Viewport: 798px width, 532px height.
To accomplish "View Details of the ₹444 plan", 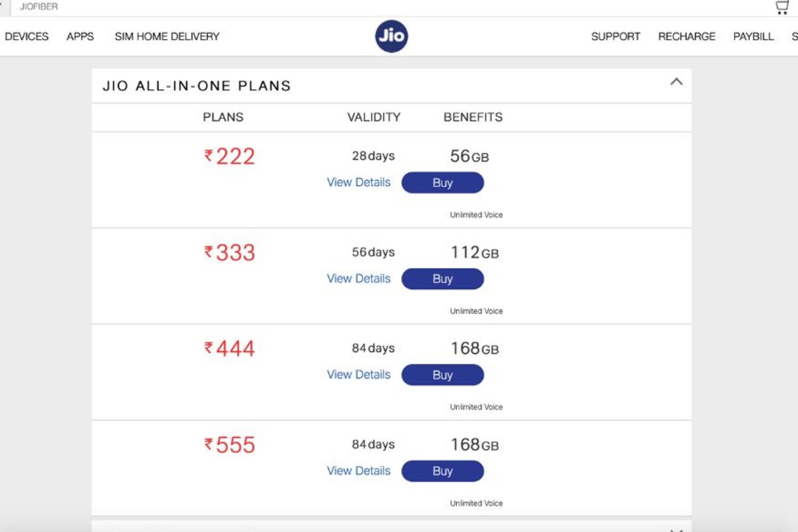I will pyautogui.click(x=358, y=374).
